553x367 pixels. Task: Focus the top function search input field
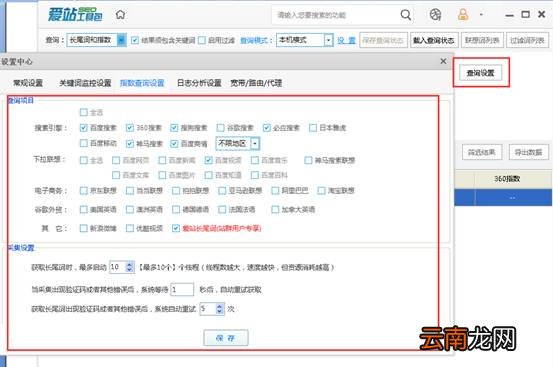(335, 15)
